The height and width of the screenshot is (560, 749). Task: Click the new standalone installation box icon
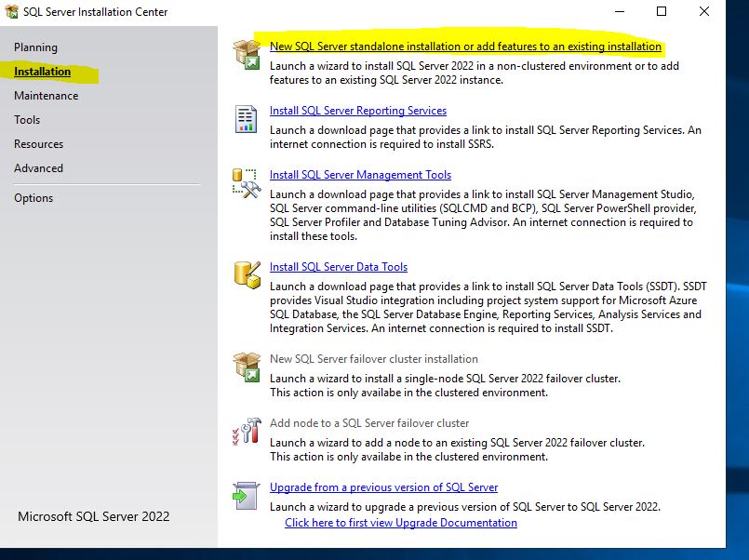[247, 54]
